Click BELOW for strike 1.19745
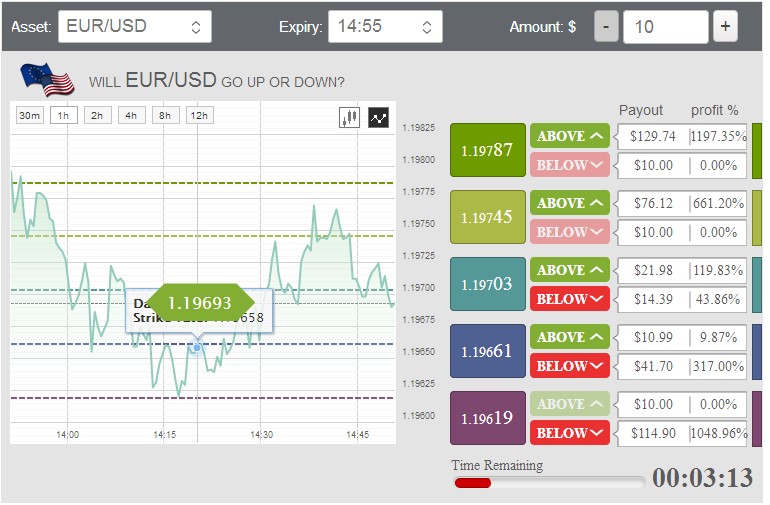 tap(570, 232)
